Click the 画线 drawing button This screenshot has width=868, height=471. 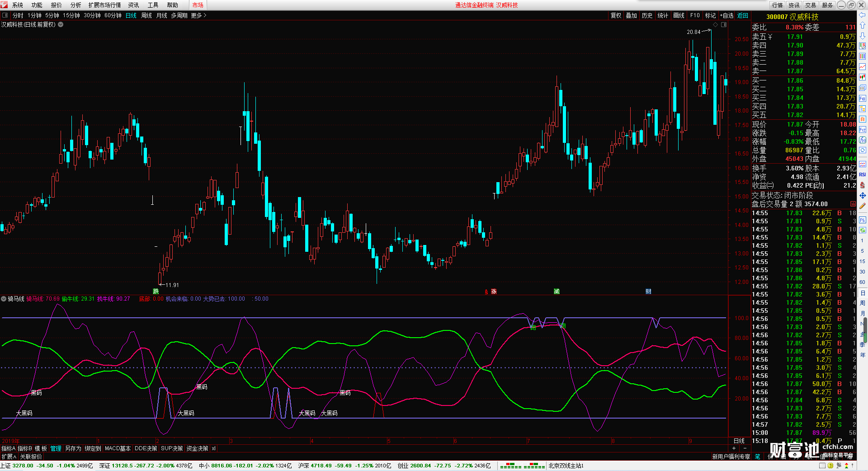pos(679,15)
